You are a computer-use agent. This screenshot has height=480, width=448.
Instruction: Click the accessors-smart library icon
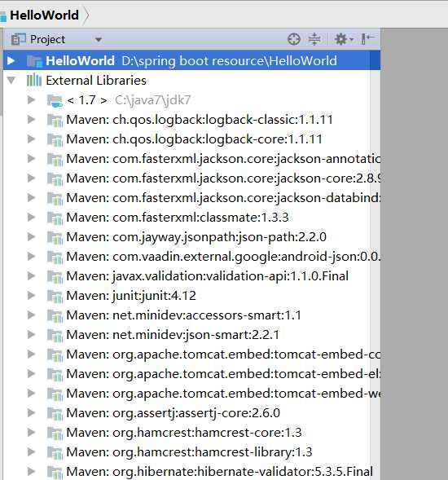point(55,316)
